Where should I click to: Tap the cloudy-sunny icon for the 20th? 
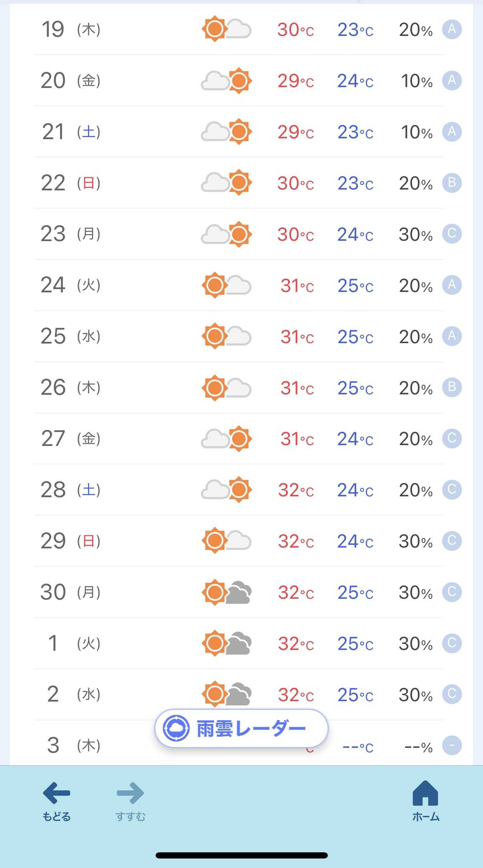pyautogui.click(x=226, y=81)
